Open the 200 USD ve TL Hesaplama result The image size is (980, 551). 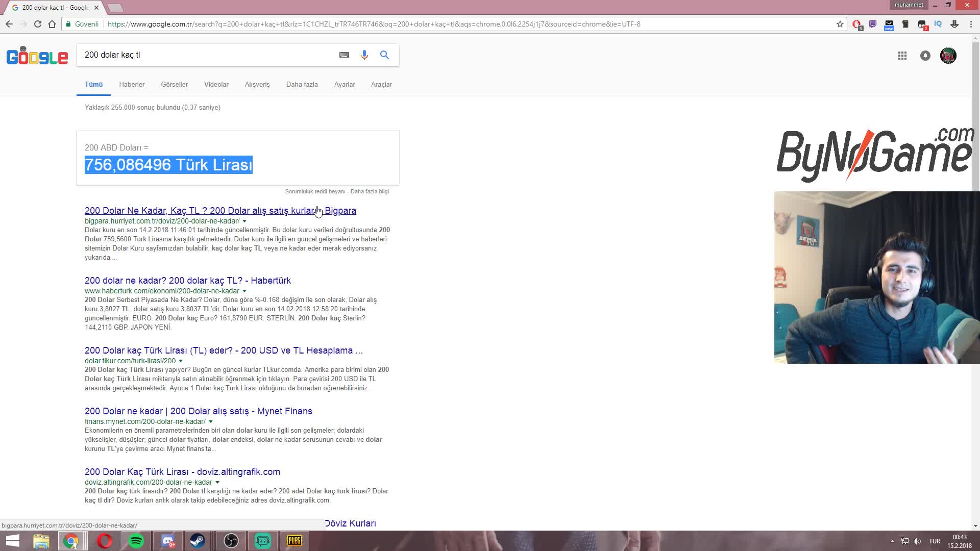coord(224,350)
